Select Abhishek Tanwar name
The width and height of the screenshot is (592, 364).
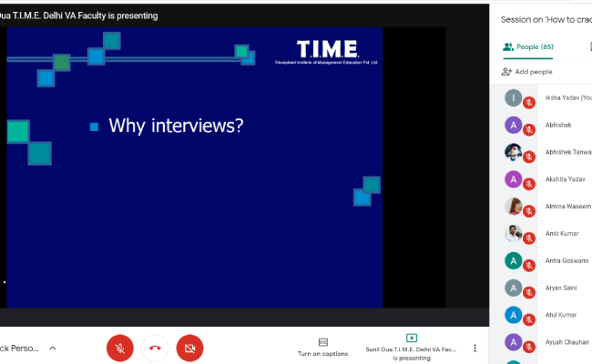[x=568, y=152]
